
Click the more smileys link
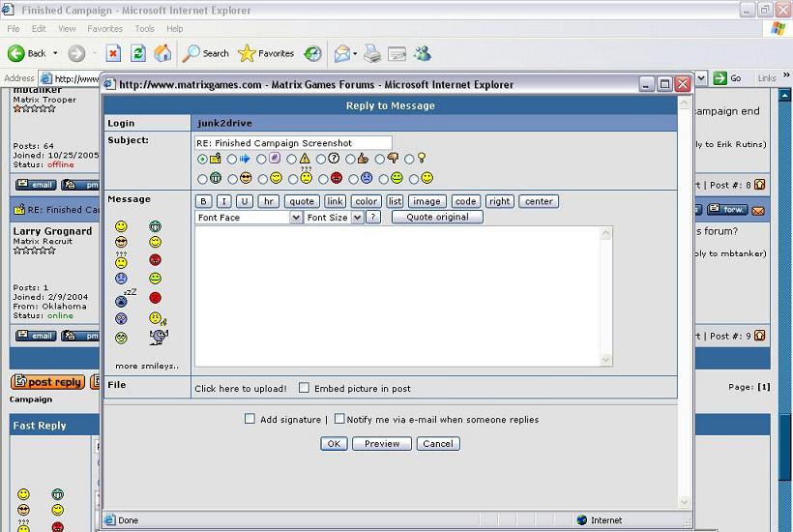tap(147, 366)
